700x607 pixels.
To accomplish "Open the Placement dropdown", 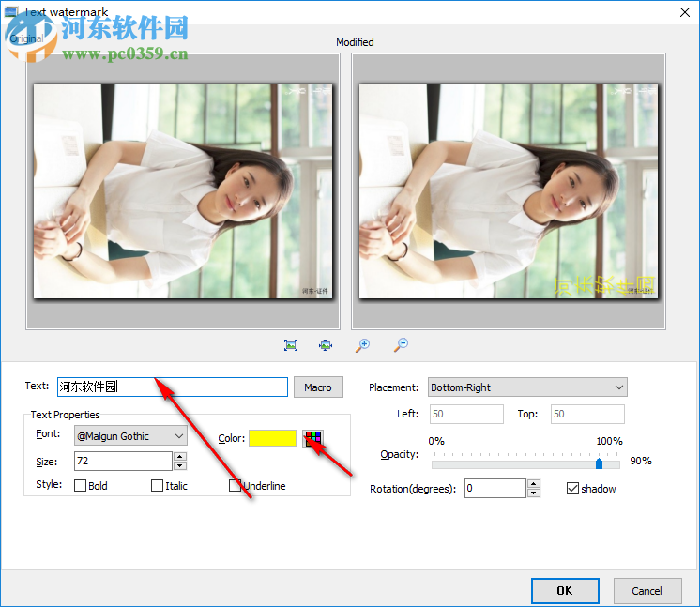I will pyautogui.click(x=527, y=387).
